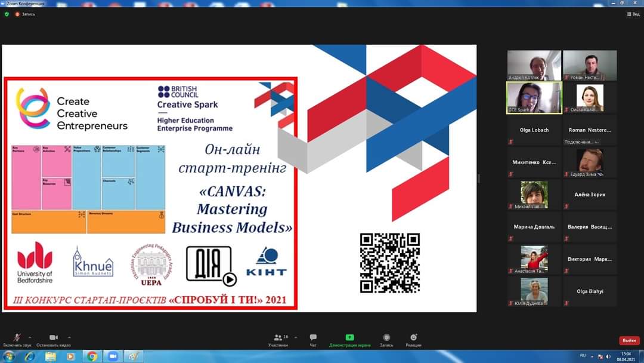
Task: Change RU input language in tray
Action: click(x=583, y=356)
